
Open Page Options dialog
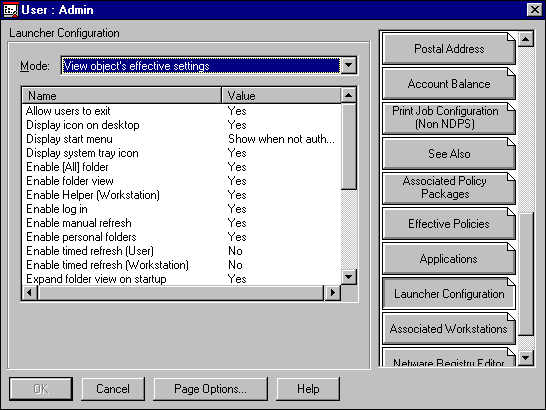click(x=210, y=389)
